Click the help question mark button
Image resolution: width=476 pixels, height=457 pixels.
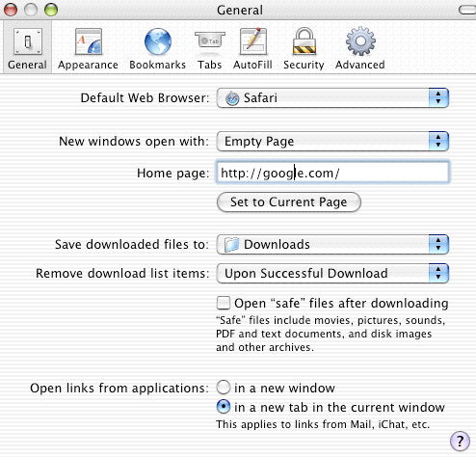pos(460,441)
